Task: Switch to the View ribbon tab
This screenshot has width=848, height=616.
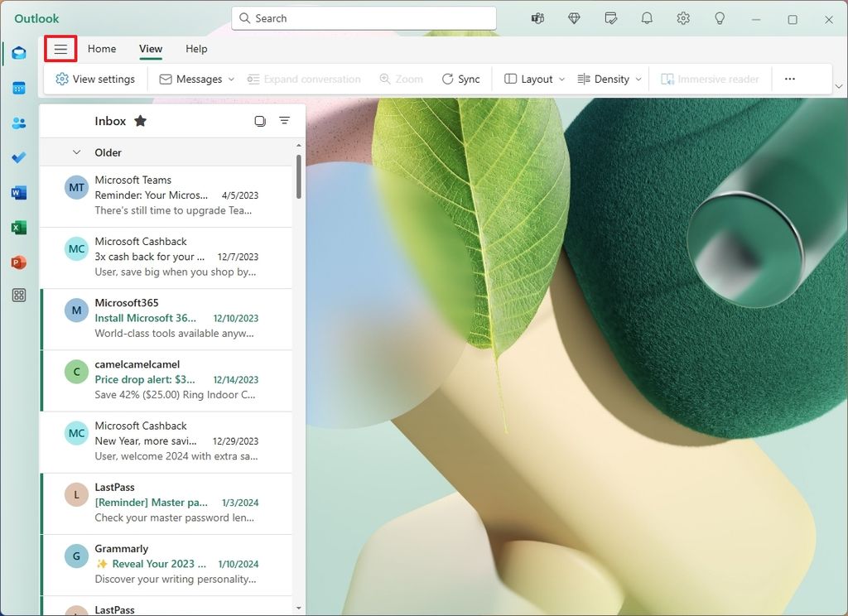Action: (x=150, y=49)
